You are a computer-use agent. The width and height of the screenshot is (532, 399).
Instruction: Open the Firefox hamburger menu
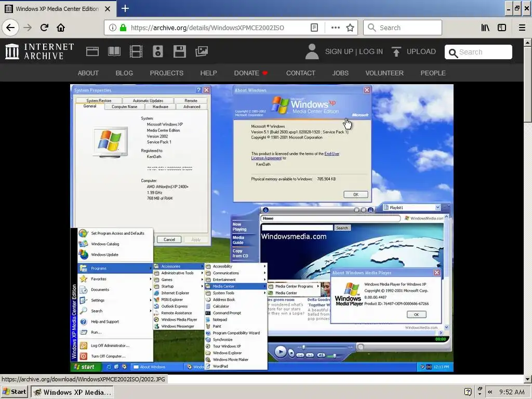click(522, 28)
